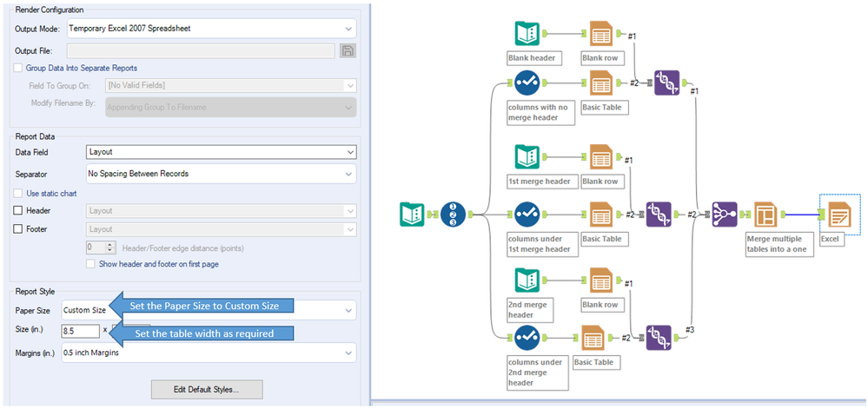Click the Size width field showing 8.5
This screenshot has height=409, width=868.
click(x=80, y=331)
